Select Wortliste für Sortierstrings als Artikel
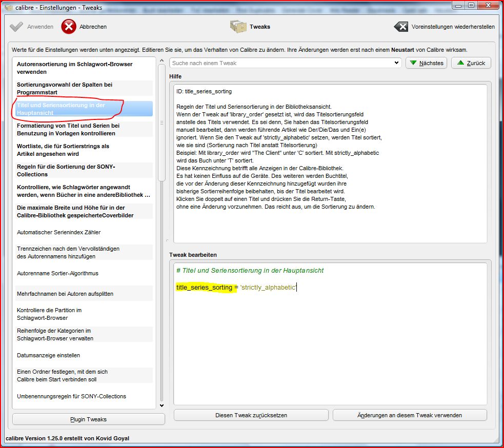 point(84,150)
